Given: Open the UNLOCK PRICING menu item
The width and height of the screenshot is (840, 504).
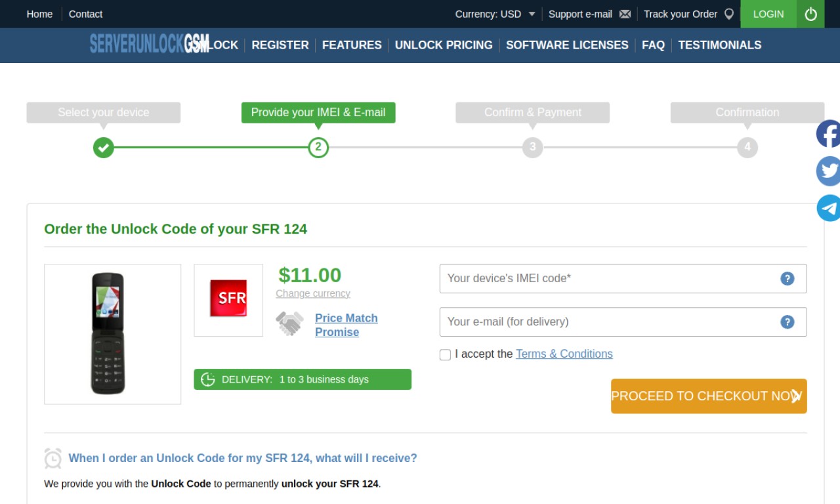Looking at the screenshot, I should [444, 45].
